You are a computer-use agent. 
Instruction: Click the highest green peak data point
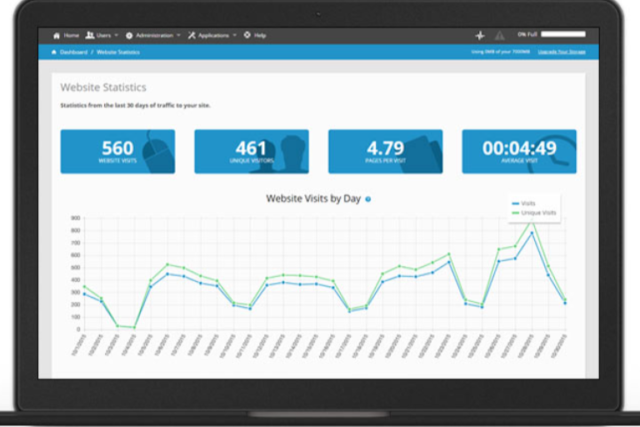click(532, 220)
